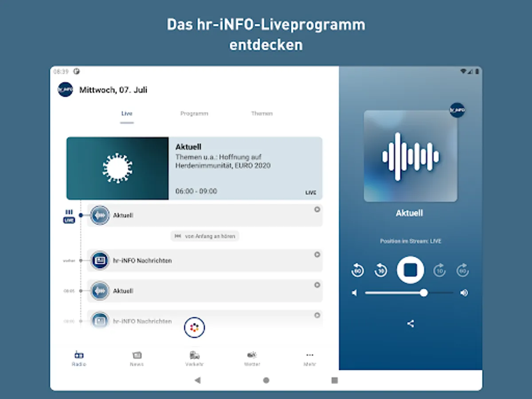Play the Aktuell entry marked LIVE in timeline
532x399 pixels.
tap(317, 210)
